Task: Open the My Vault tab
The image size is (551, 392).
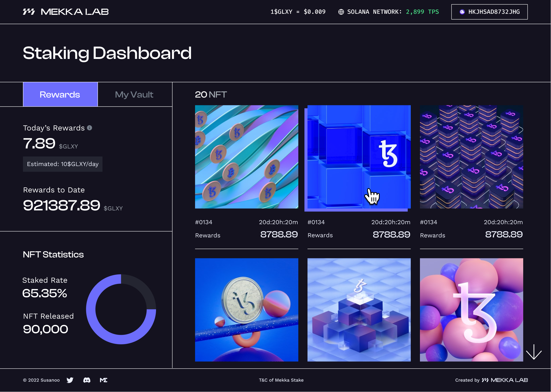Action: (x=134, y=94)
